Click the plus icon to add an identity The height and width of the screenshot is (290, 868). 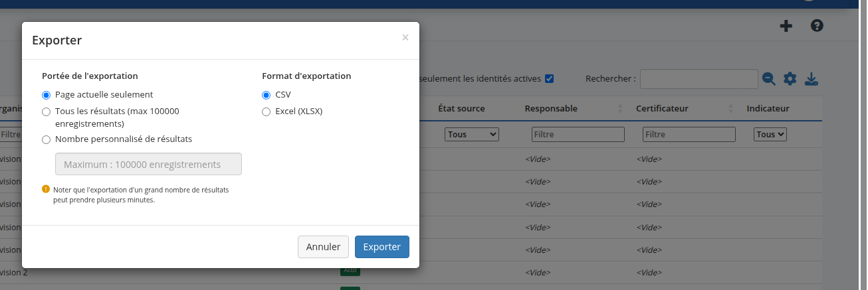pyautogui.click(x=786, y=26)
